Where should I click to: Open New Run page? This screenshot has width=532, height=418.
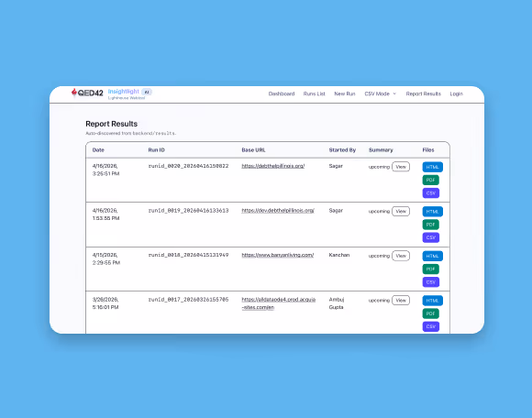[344, 93]
